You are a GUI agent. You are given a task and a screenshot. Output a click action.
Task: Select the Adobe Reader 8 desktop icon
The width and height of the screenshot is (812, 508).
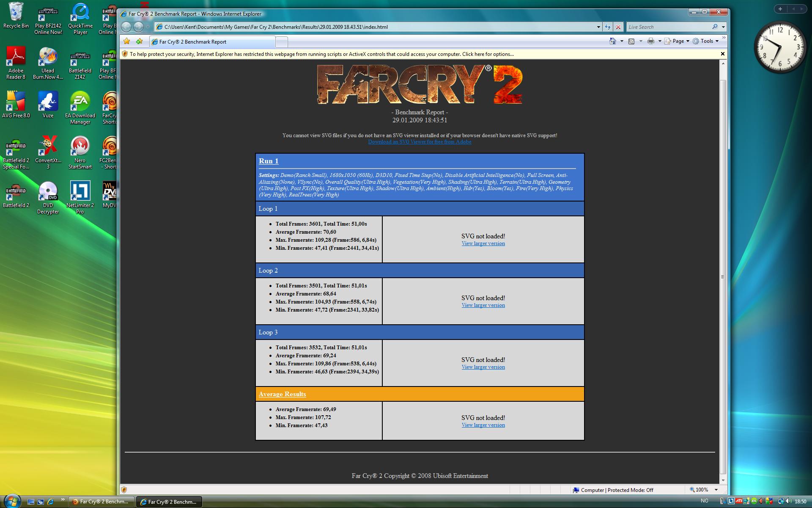click(16, 63)
